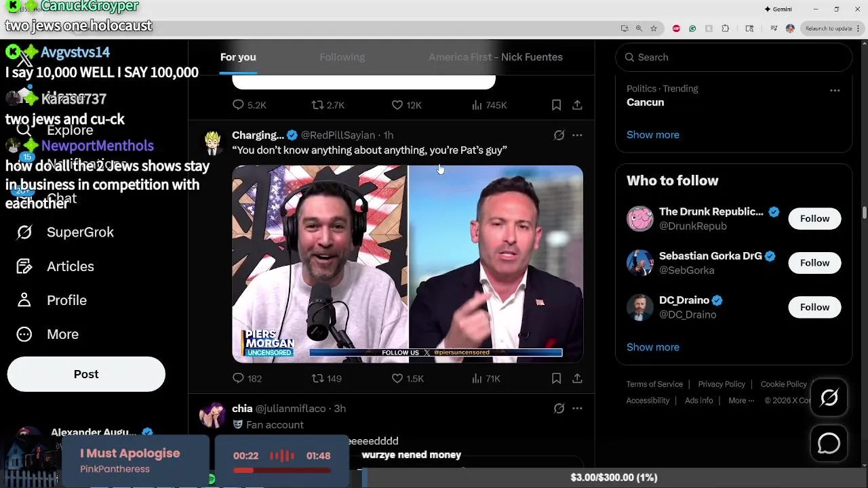Click the Post button
Image resolution: width=868 pixels, height=488 pixels.
(x=86, y=374)
